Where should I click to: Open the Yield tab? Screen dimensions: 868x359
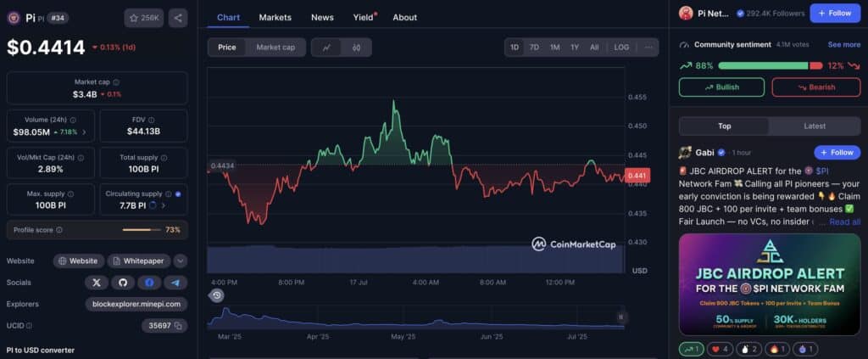click(x=364, y=18)
